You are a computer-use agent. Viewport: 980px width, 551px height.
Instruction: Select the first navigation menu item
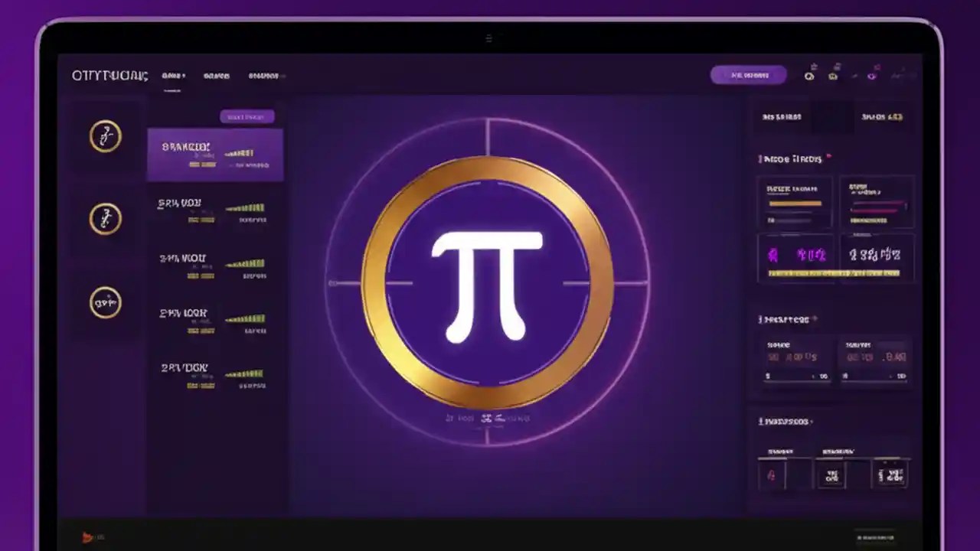pos(171,75)
